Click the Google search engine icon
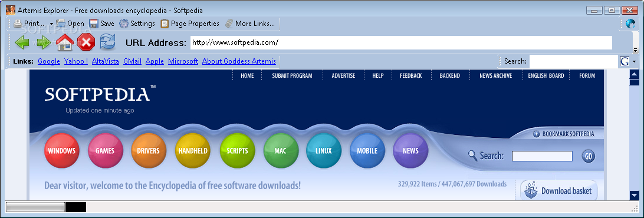Viewport: 644px width, 218px height. [x=625, y=62]
